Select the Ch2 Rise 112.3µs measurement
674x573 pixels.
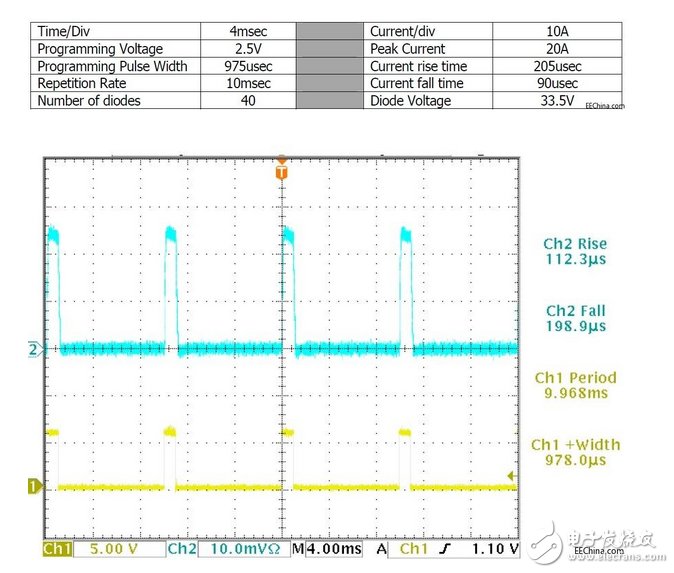point(575,252)
